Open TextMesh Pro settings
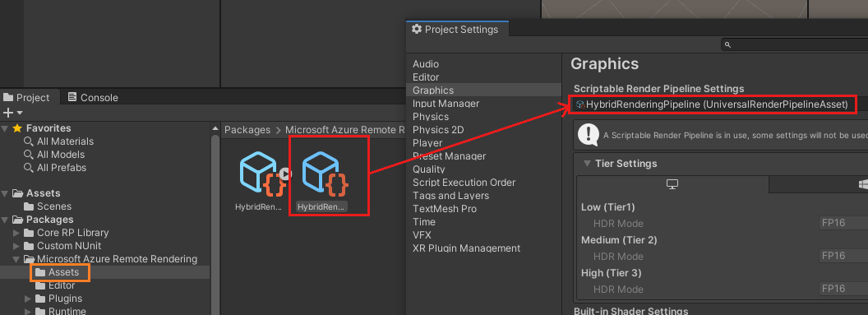Image resolution: width=868 pixels, height=315 pixels. 445,209
